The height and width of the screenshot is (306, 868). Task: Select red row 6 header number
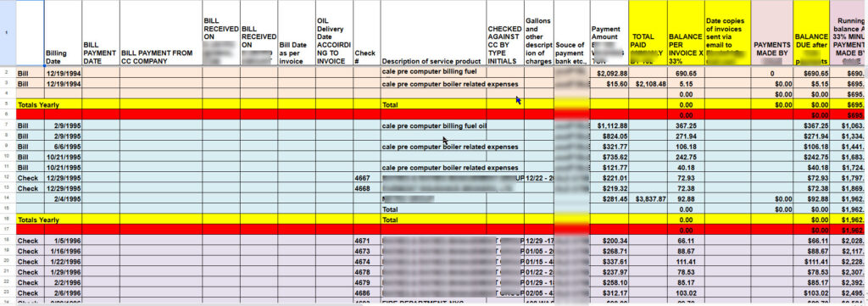click(x=8, y=114)
